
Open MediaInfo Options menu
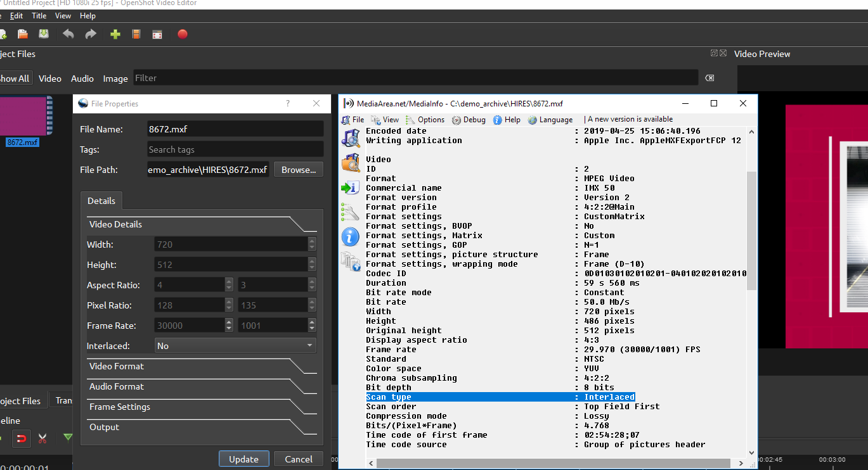tap(425, 120)
